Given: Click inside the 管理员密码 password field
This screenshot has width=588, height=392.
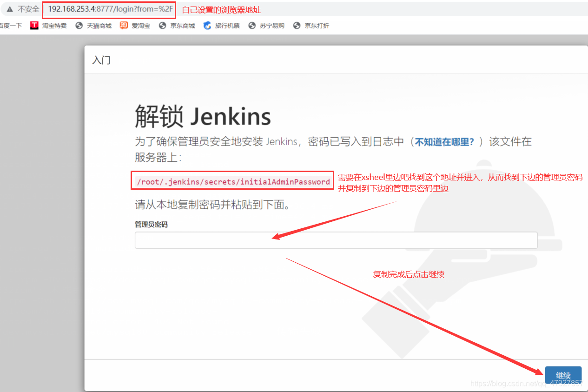Looking at the screenshot, I should (336, 240).
